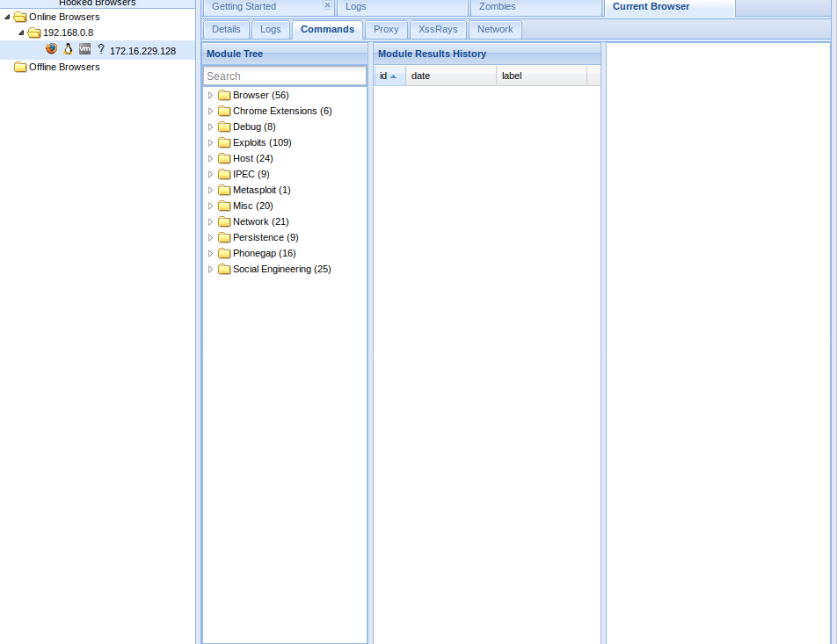Image resolution: width=837 pixels, height=644 pixels.
Task: Click the Linux penguin icon for hooked browser
Action: (68, 49)
